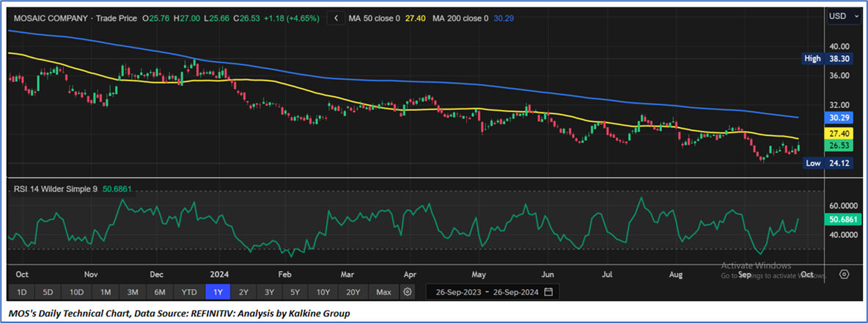Screen dimensions: 868x323
Task: Click the calendar icon in date range
Action: tap(549, 291)
